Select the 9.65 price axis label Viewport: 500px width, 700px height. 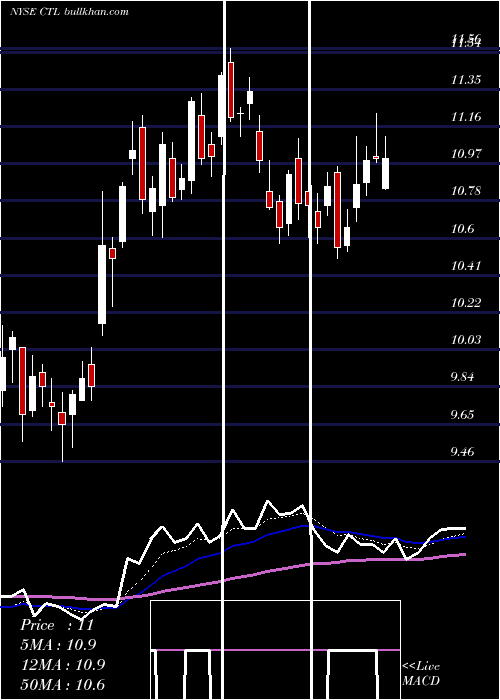tap(462, 415)
